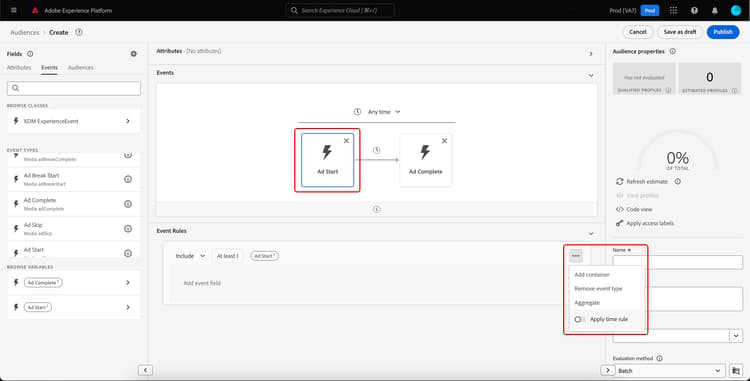Click the Publish button
Viewport: 750px width, 381px height.
point(723,32)
